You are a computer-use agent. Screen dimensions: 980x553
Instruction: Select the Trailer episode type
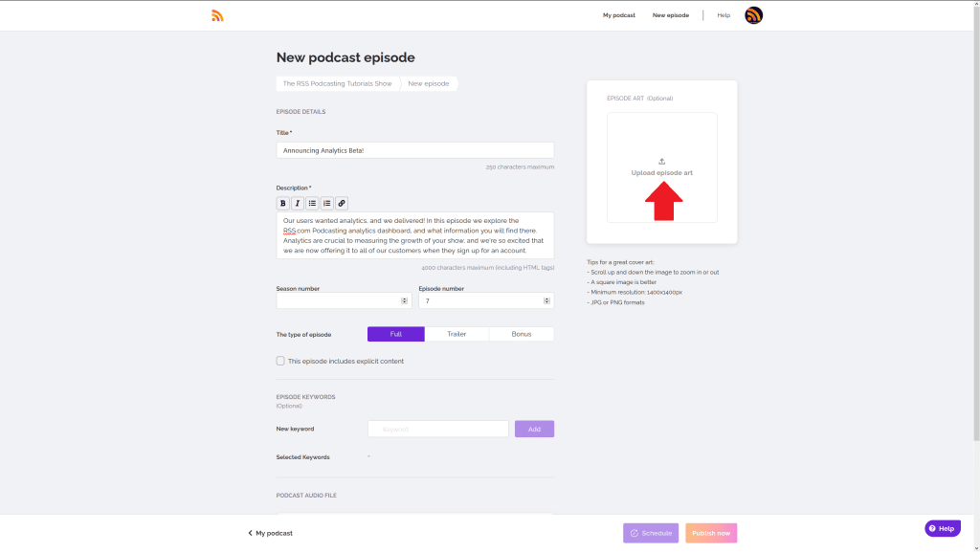[x=458, y=333]
